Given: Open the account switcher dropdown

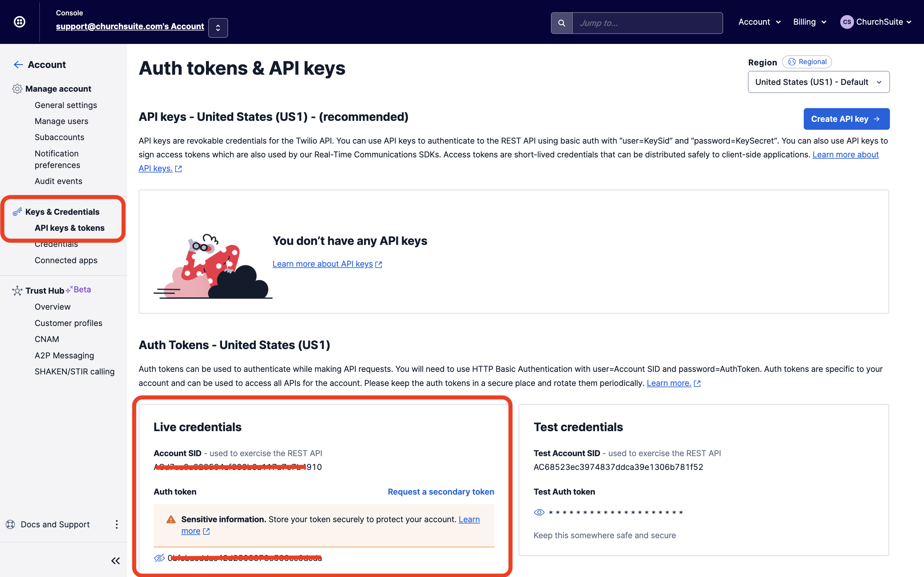Looking at the screenshot, I should [218, 28].
